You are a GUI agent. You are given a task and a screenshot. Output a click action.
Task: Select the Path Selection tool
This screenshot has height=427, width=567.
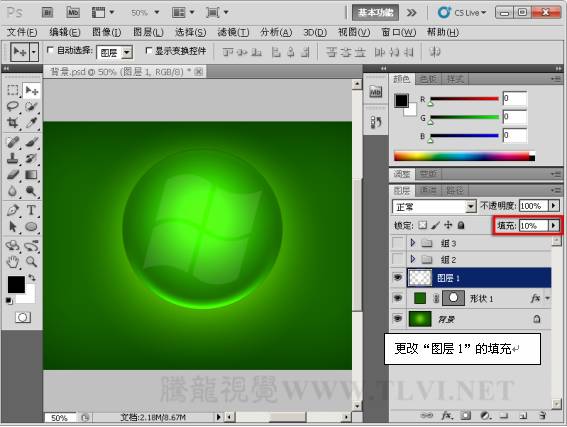coord(13,227)
